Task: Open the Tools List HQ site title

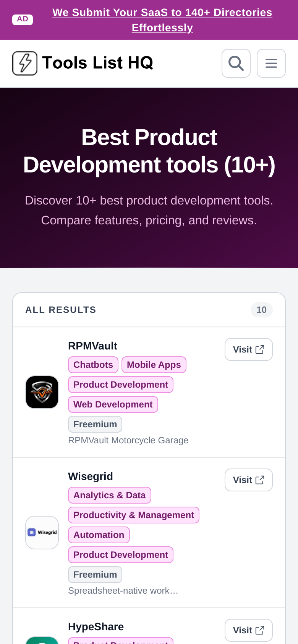Action: (x=97, y=63)
